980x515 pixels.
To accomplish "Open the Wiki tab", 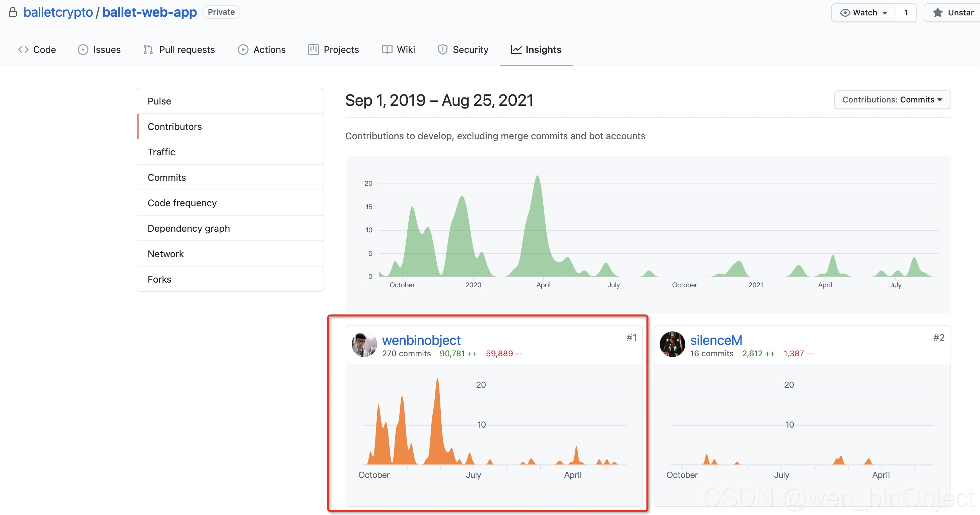I will (398, 50).
